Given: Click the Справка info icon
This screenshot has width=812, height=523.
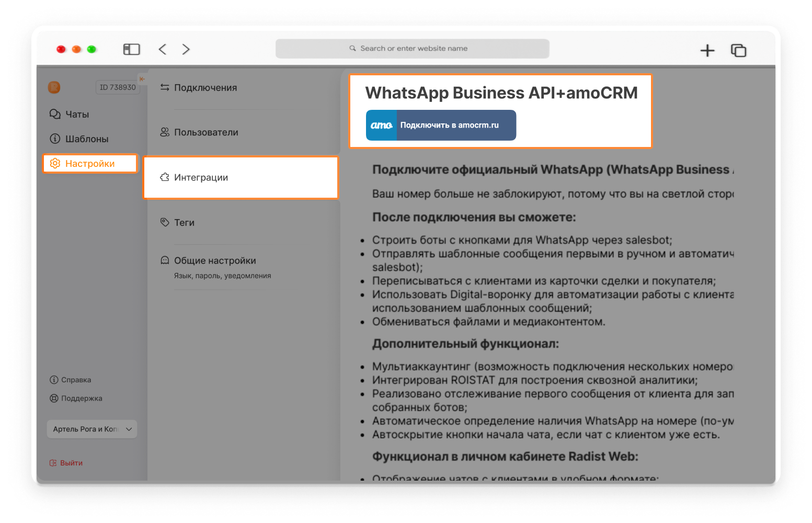Looking at the screenshot, I should [54, 380].
